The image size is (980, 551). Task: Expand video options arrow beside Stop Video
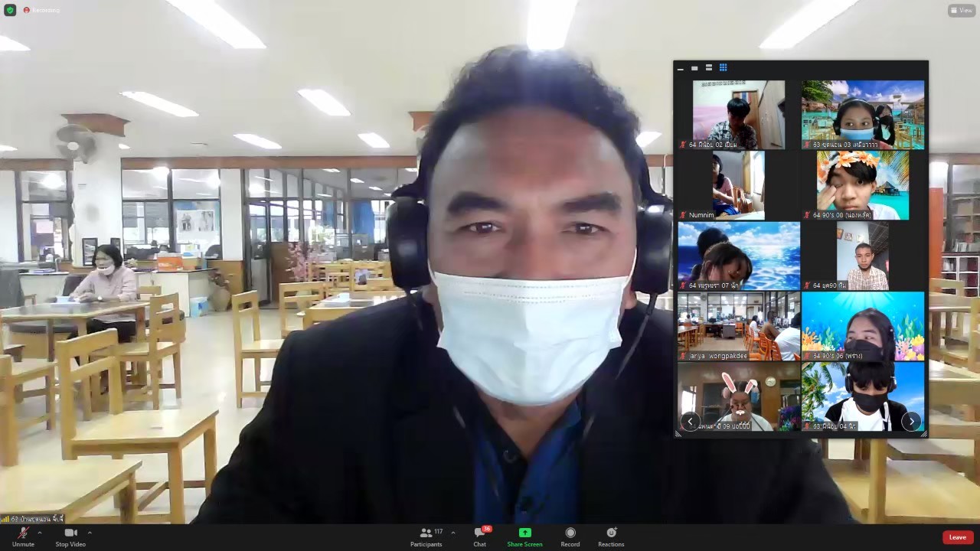point(90,533)
